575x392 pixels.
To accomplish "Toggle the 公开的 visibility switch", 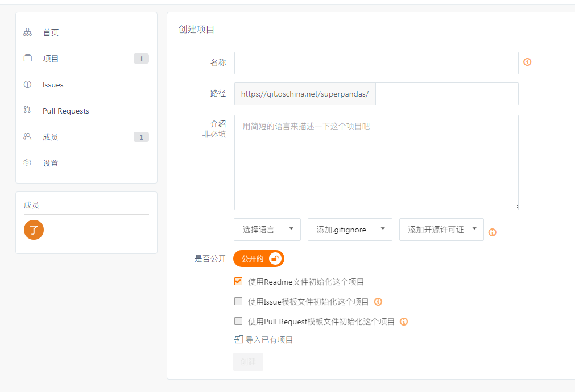I will [x=259, y=258].
